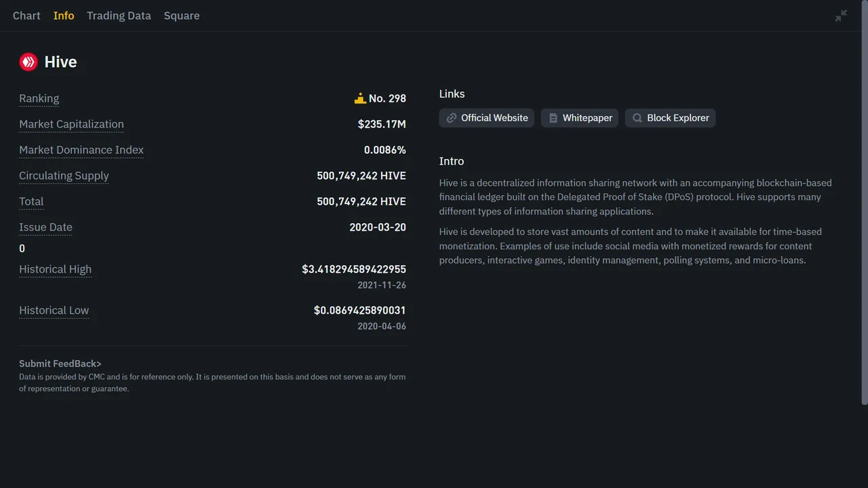The width and height of the screenshot is (868, 488).
Task: Click the 2020-04-06 historical low date
Action: click(382, 327)
